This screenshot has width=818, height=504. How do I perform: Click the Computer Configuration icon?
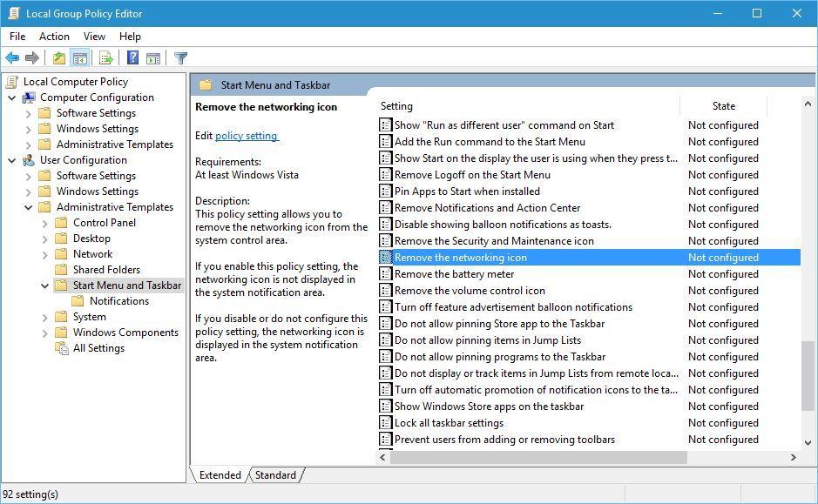(x=29, y=97)
